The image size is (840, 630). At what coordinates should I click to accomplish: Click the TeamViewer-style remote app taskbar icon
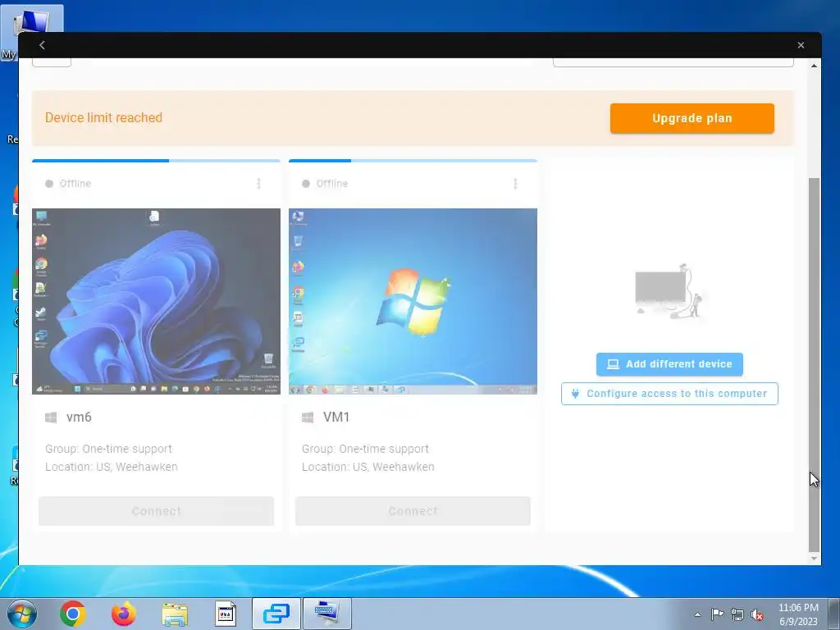point(276,614)
